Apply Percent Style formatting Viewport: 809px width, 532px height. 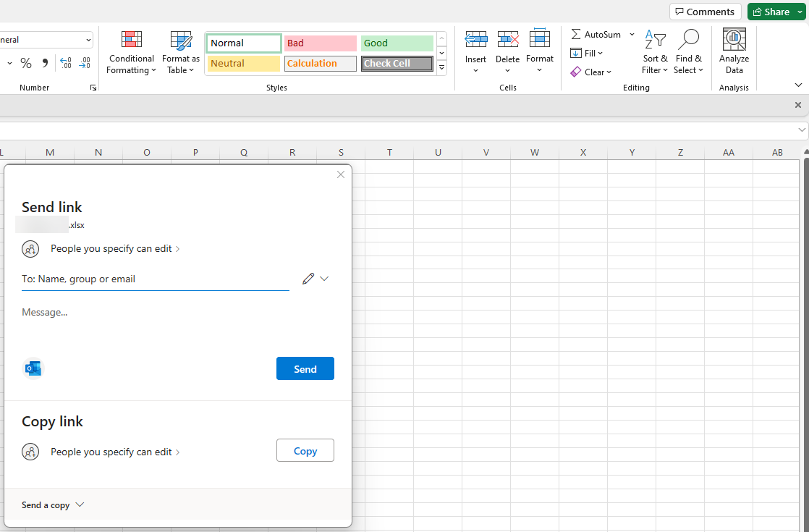click(x=26, y=63)
